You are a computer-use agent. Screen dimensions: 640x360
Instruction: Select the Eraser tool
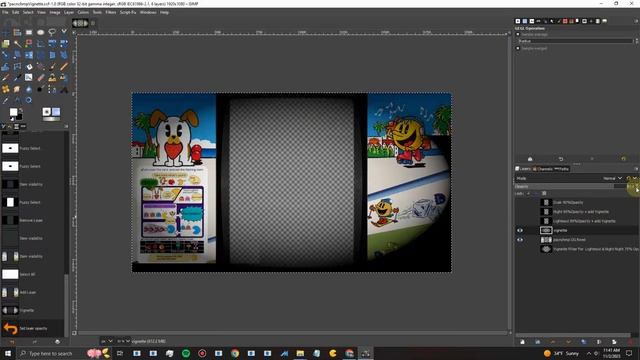point(40,78)
